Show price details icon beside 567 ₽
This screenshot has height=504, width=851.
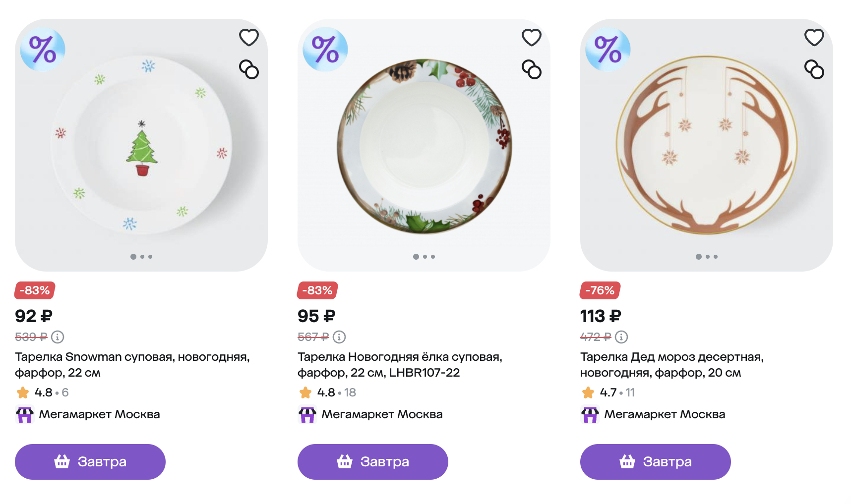339,337
